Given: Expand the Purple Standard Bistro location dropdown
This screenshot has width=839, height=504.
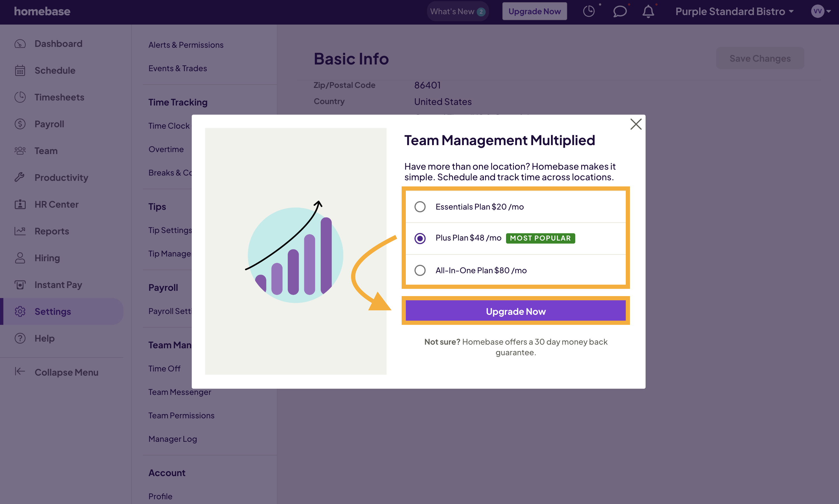Looking at the screenshot, I should [x=734, y=11].
